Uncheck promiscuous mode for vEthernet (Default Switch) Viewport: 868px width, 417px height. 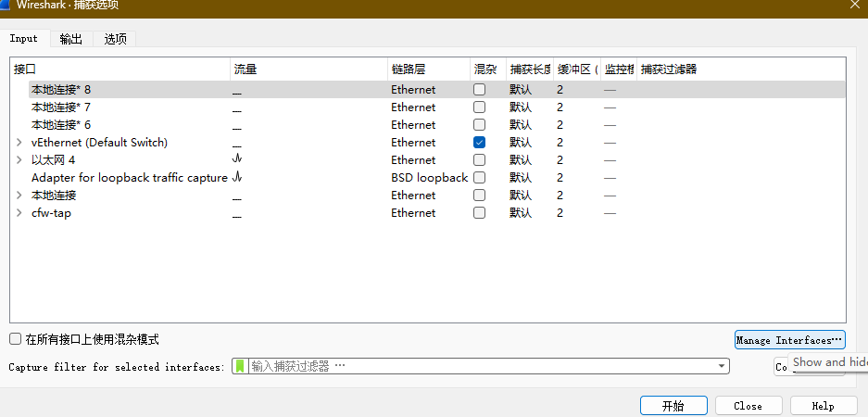(x=480, y=143)
